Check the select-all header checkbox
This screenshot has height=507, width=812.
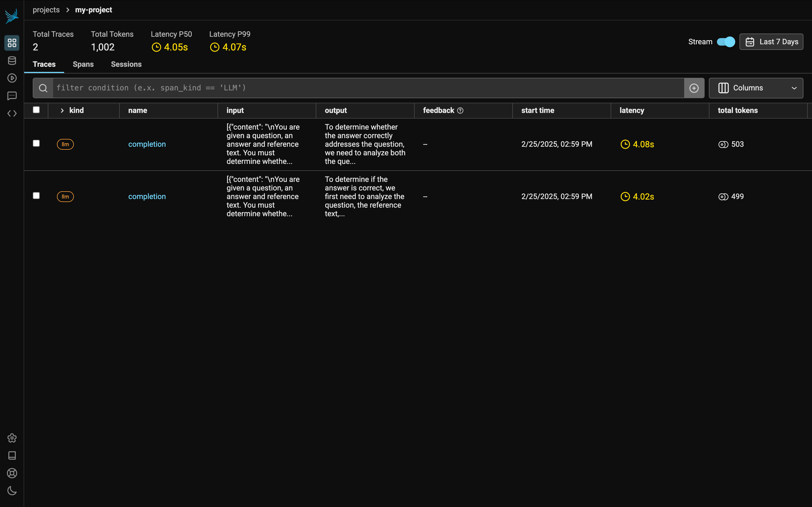tap(36, 110)
